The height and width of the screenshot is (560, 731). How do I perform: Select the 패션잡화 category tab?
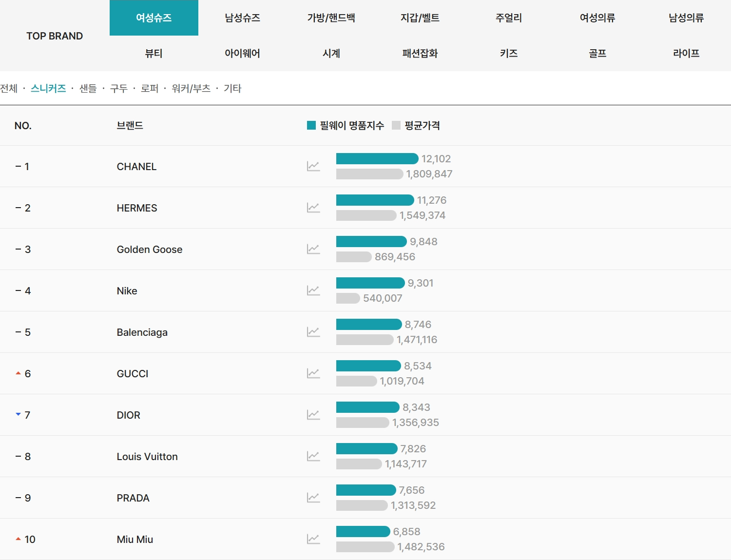tap(420, 53)
